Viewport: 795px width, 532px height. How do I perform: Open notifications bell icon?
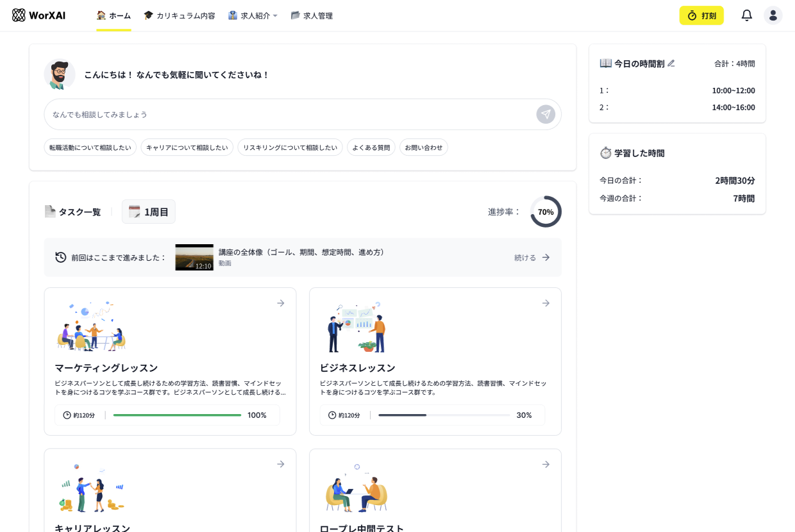(747, 15)
